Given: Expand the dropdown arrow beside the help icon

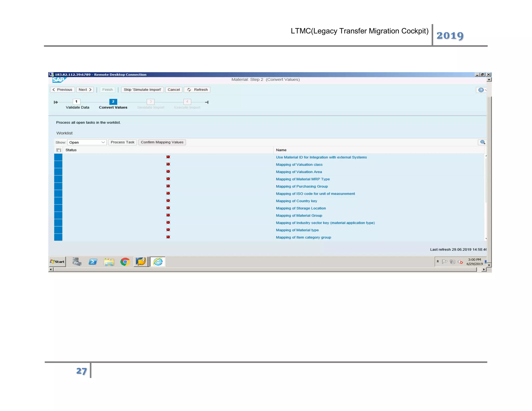Looking at the screenshot, I should click(486, 90).
